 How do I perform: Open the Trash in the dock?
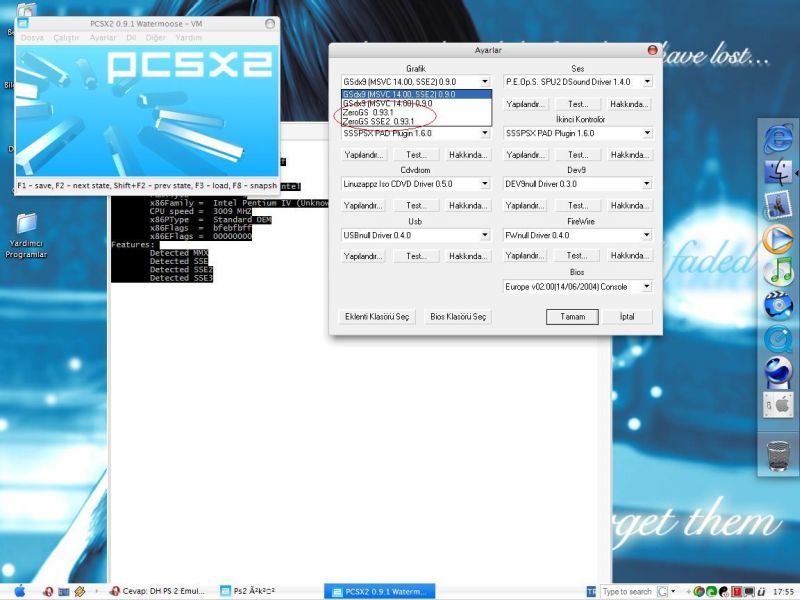tap(778, 456)
